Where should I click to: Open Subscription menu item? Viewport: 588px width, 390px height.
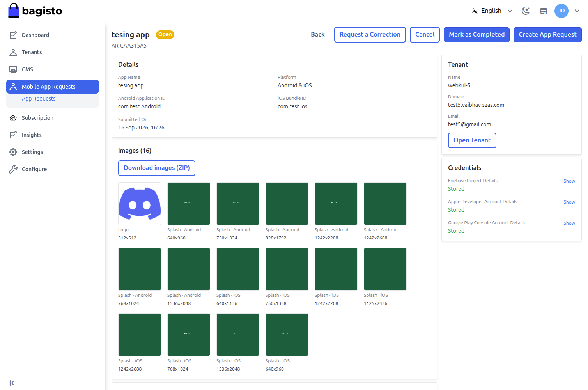(53, 118)
